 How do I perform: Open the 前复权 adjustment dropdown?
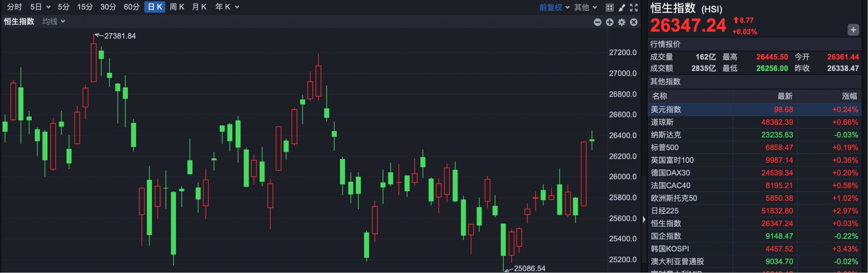(x=554, y=7)
